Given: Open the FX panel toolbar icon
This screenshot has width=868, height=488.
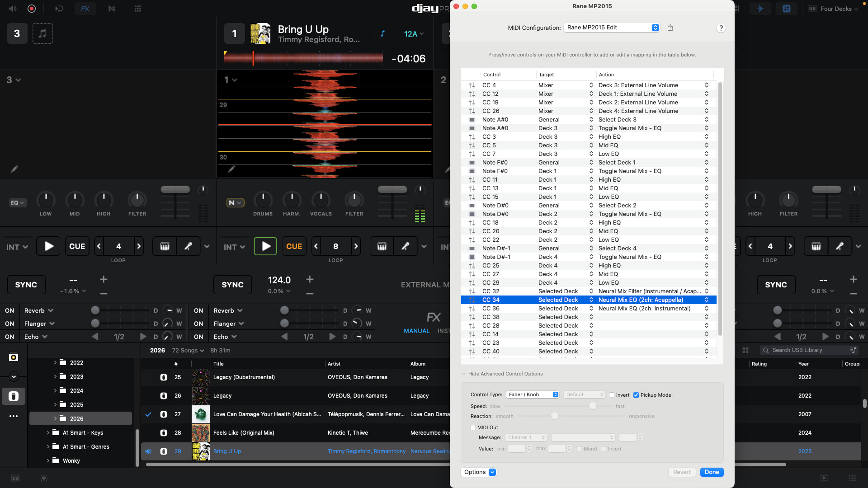Looking at the screenshot, I should [85, 9].
